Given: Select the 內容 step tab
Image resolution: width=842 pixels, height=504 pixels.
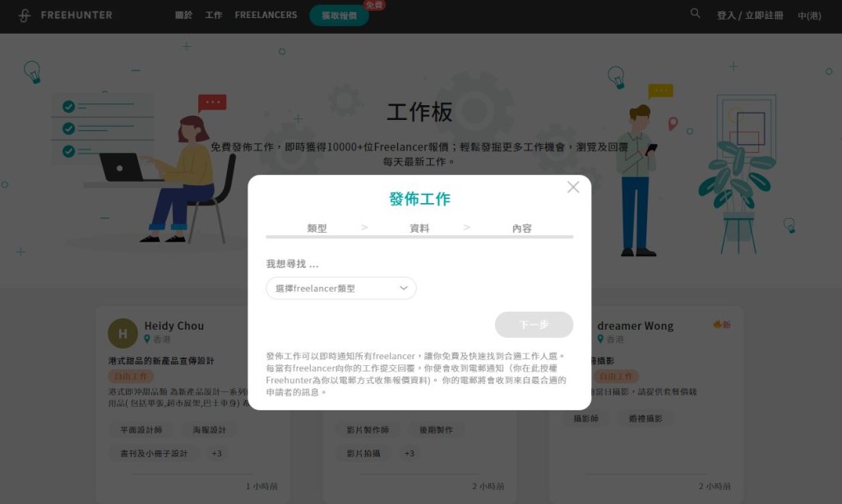Looking at the screenshot, I should pos(521,229).
